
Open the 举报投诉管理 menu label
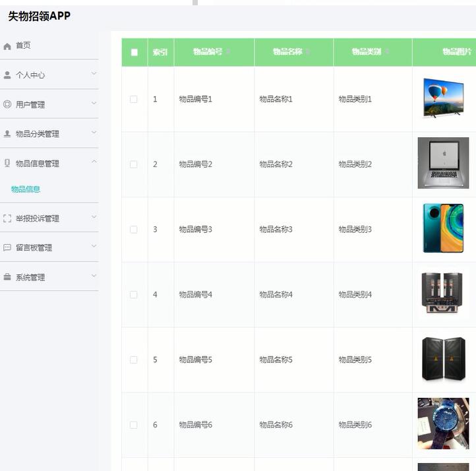point(38,218)
